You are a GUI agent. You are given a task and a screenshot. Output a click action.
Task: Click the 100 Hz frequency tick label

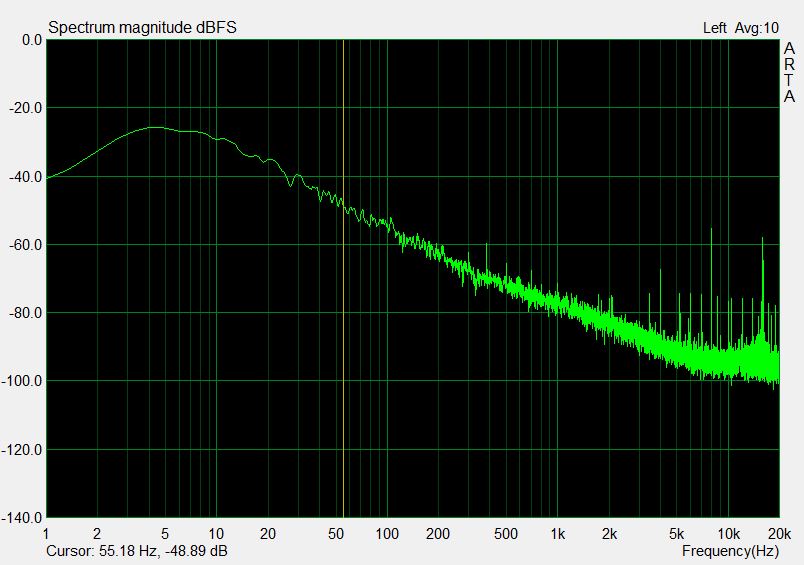point(387,534)
